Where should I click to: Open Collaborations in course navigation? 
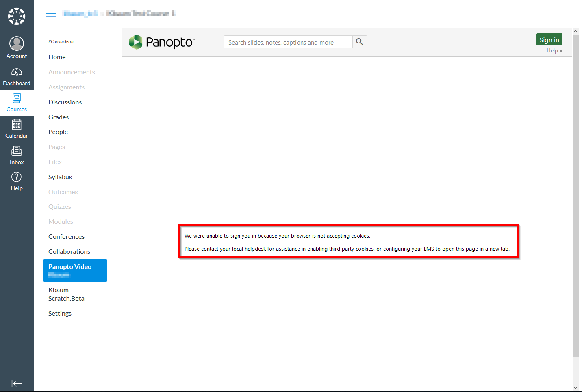pyautogui.click(x=69, y=252)
